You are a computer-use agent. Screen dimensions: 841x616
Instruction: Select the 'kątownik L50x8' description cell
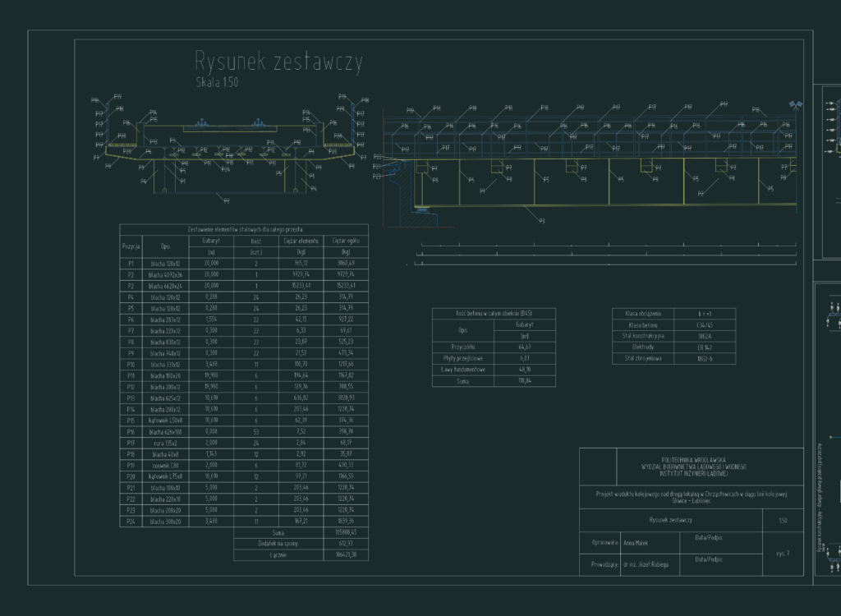point(166,421)
